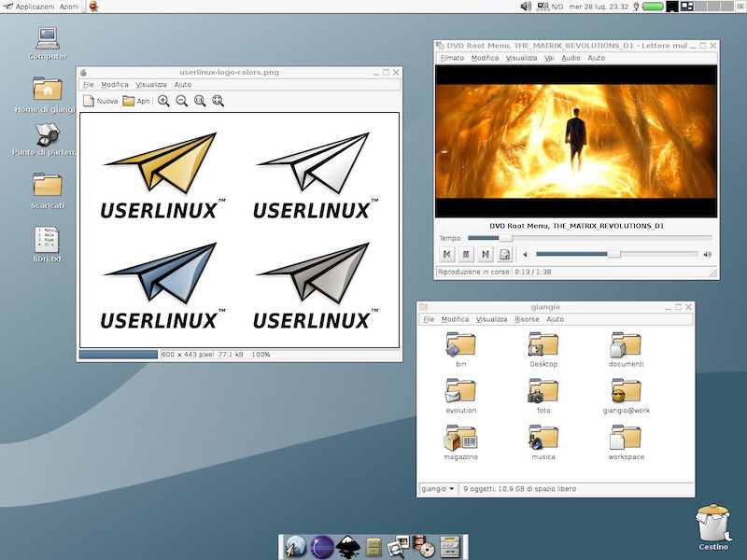Image resolution: width=747 pixels, height=560 pixels.
Task: Click the Nuova button in image viewer
Action: click(x=101, y=101)
